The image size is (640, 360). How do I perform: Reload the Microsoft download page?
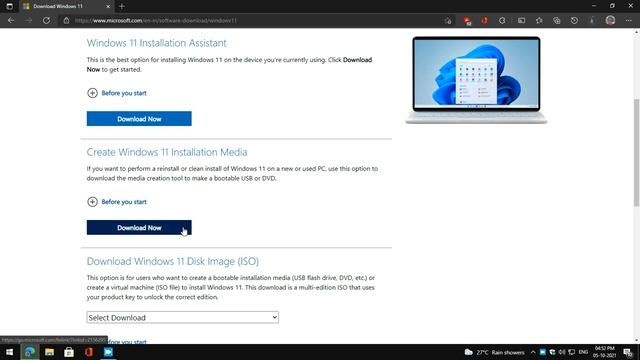coord(46,20)
